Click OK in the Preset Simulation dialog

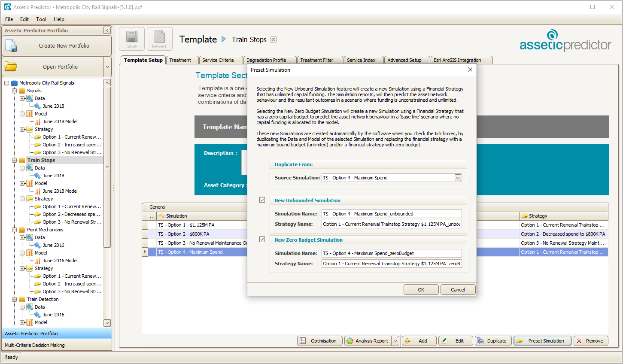(x=421, y=290)
